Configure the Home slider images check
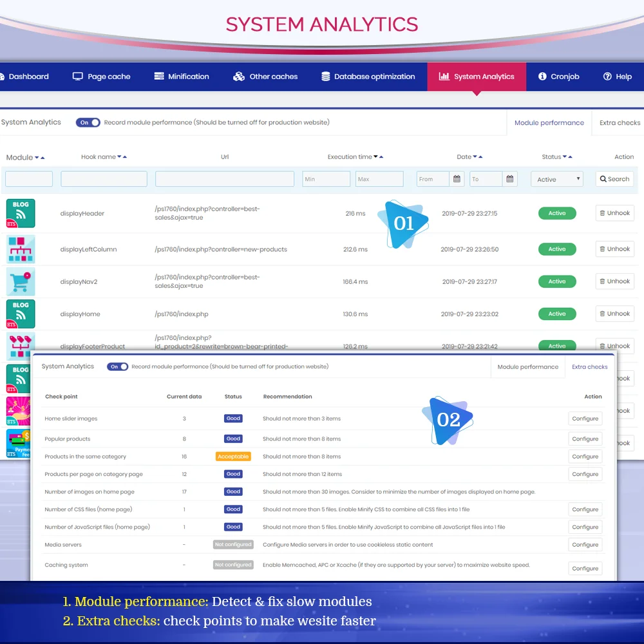Viewport: 644px width, 644px height. [x=585, y=419]
